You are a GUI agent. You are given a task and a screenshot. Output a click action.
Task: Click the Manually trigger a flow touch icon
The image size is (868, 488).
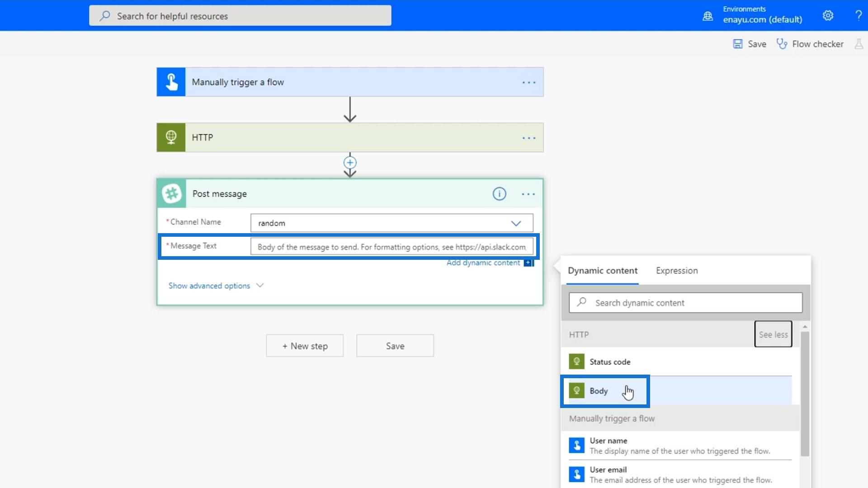[x=171, y=82]
